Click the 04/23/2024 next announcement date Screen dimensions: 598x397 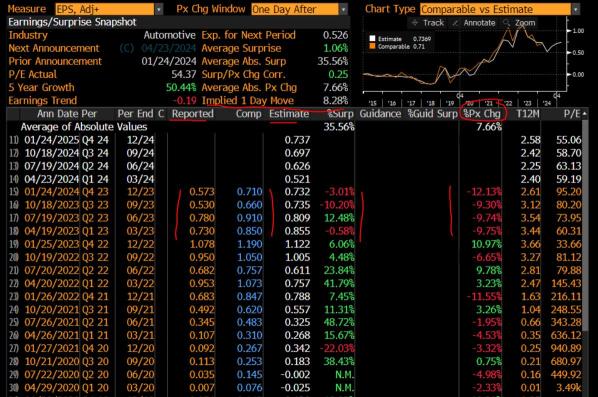pos(169,48)
